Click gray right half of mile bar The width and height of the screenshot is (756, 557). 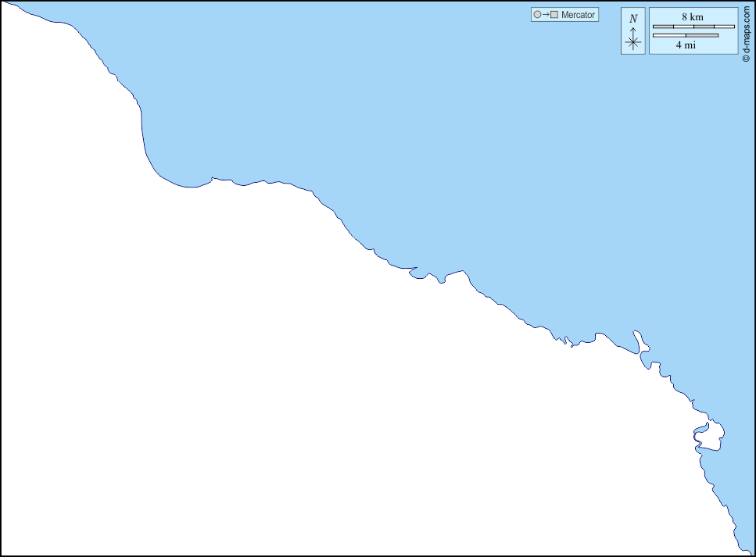(702, 35)
